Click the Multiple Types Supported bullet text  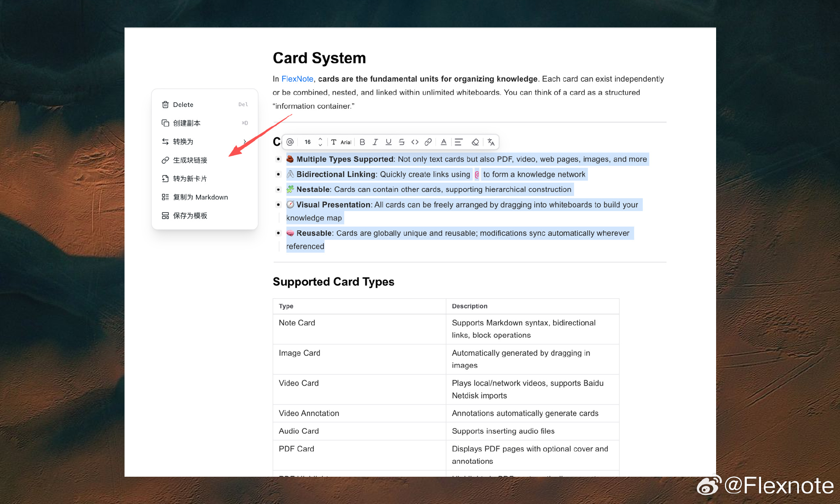467,159
